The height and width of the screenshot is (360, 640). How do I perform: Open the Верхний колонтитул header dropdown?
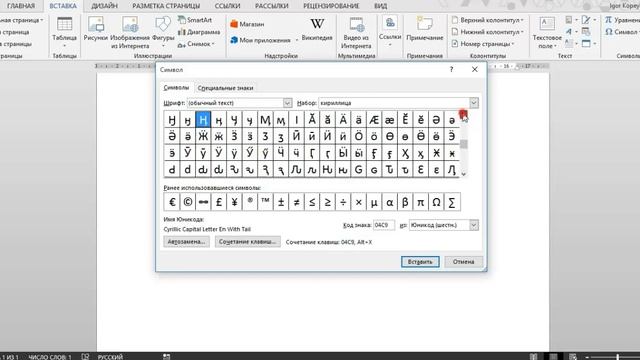(488, 20)
